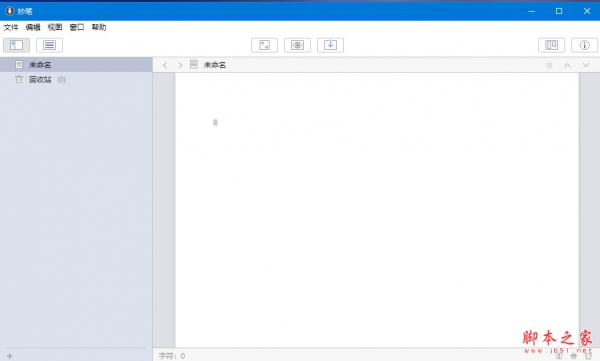Close the 妙笔 window
Image resolution: width=600 pixels, height=361 pixels.
[587, 11]
